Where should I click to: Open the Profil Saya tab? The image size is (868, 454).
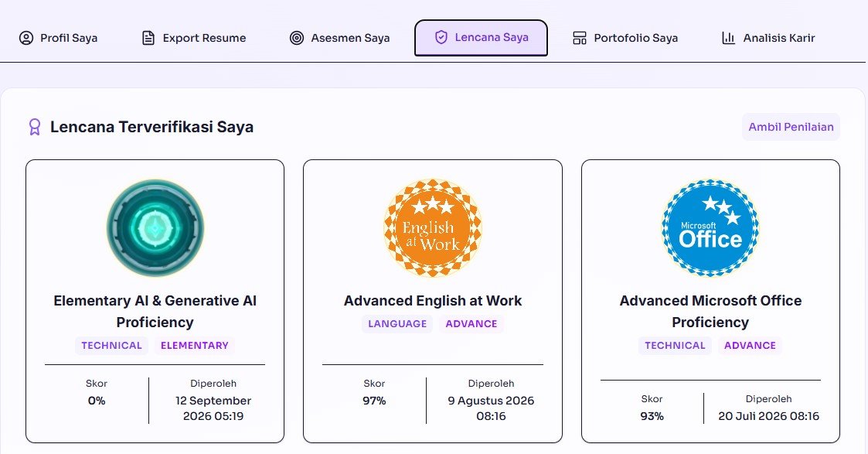coord(58,38)
